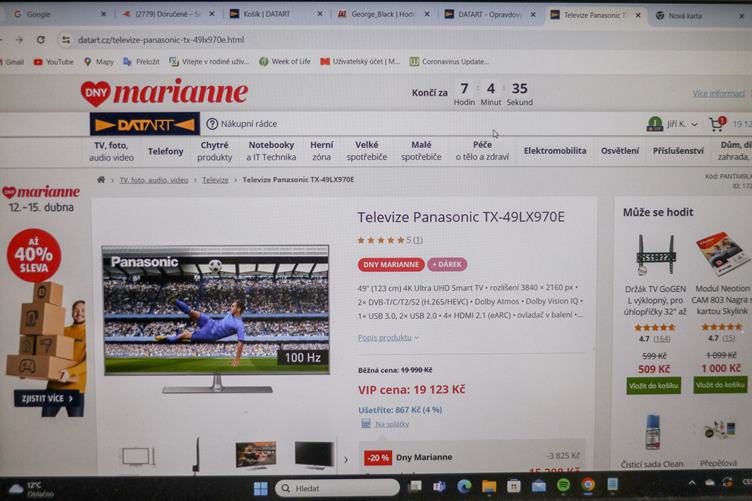Open the weather widget showing 12°C
The width and height of the screenshot is (752, 501).
(30, 489)
